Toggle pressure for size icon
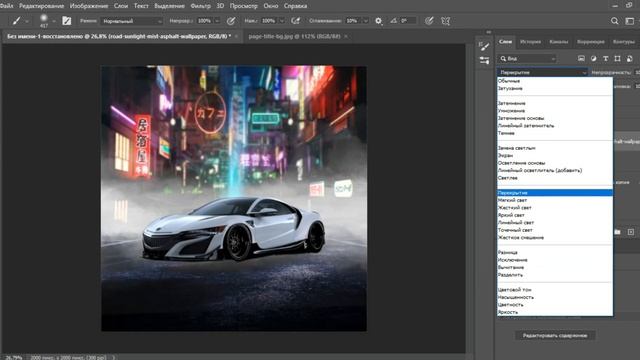The image size is (640, 360). click(x=429, y=21)
